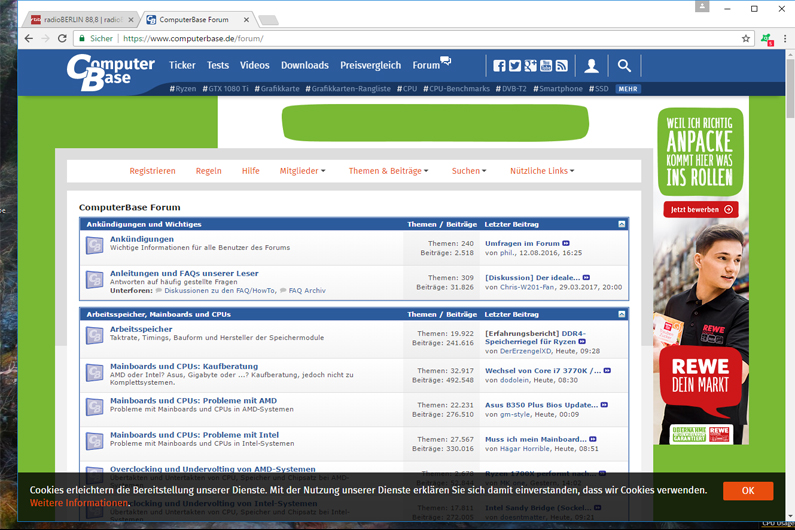Go to last post icon for Asus B350 Plus
The image size is (795, 530).
point(604,405)
